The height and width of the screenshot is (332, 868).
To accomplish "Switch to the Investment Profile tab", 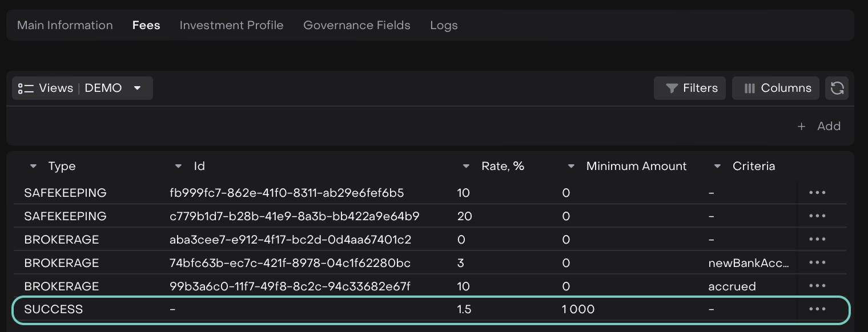I will coord(231,26).
